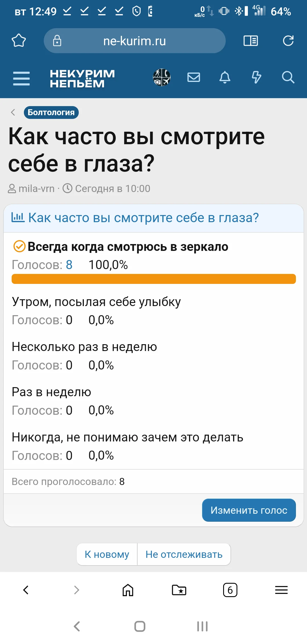The height and width of the screenshot is (644, 307).
Task: Open the messages envelope icon
Action: tap(193, 77)
